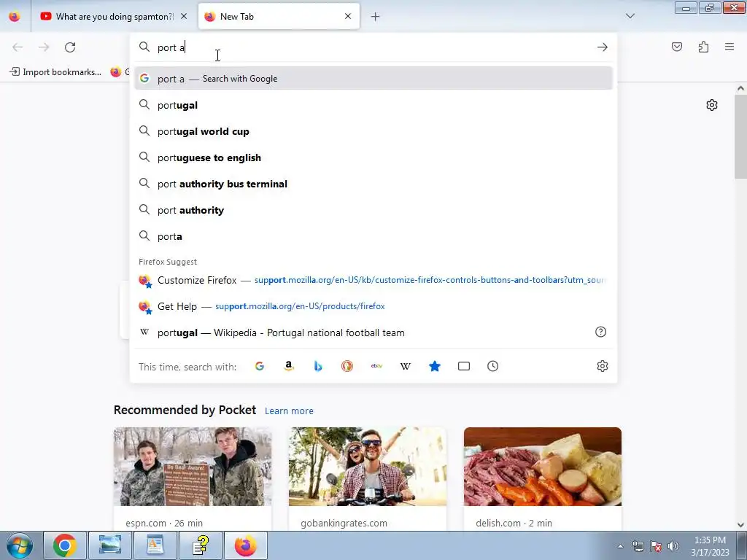Choose suggestion 'portuguese to english'
This screenshot has width=747, height=560.
pos(373,157)
